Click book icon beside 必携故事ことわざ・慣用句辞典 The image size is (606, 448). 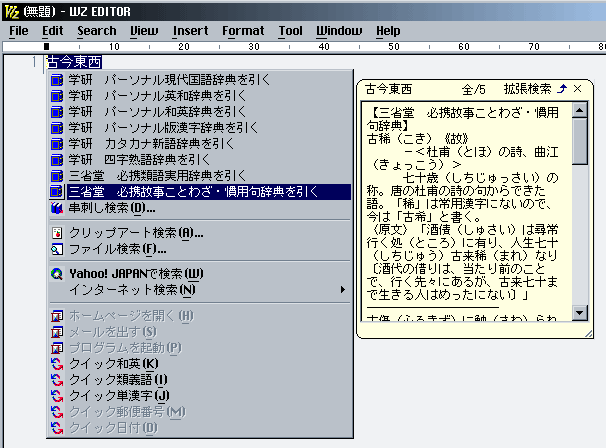pyautogui.click(x=57, y=192)
